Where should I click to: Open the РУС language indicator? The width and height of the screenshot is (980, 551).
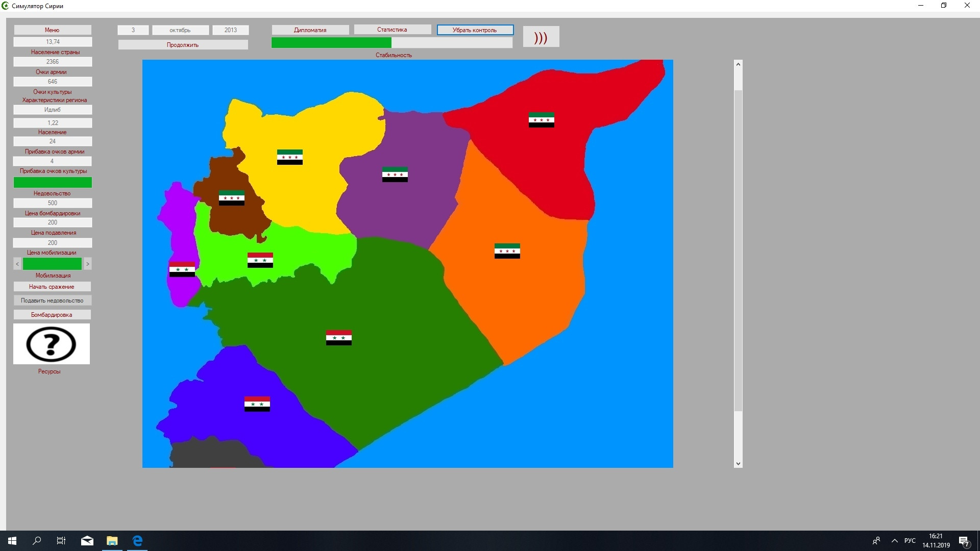point(910,541)
